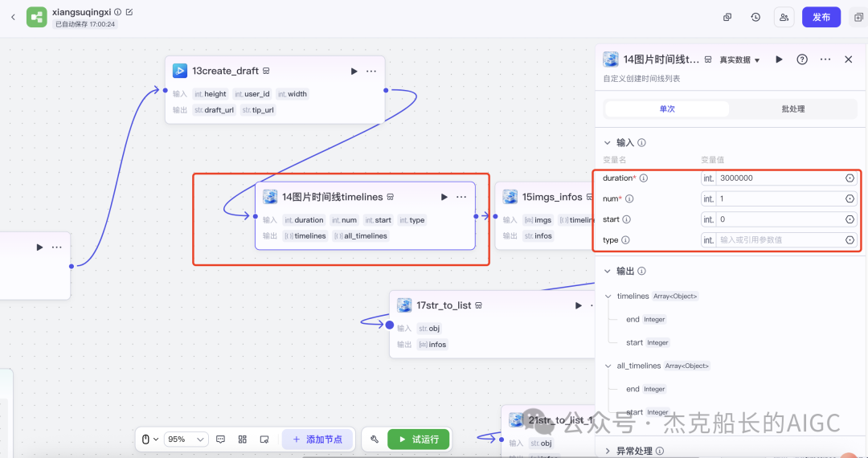Show info for workflow xiangsuqingxi

[x=118, y=11]
